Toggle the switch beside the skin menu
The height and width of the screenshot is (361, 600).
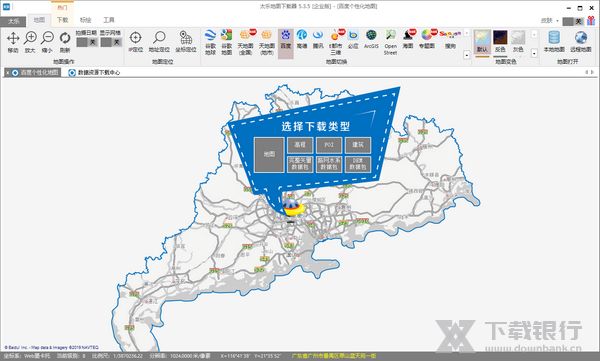click(573, 21)
